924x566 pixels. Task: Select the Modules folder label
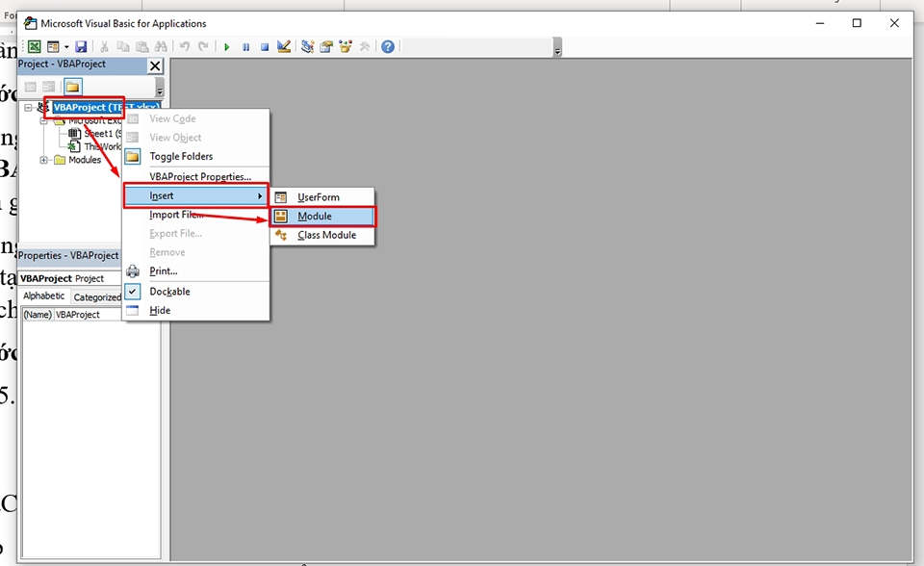tap(85, 160)
